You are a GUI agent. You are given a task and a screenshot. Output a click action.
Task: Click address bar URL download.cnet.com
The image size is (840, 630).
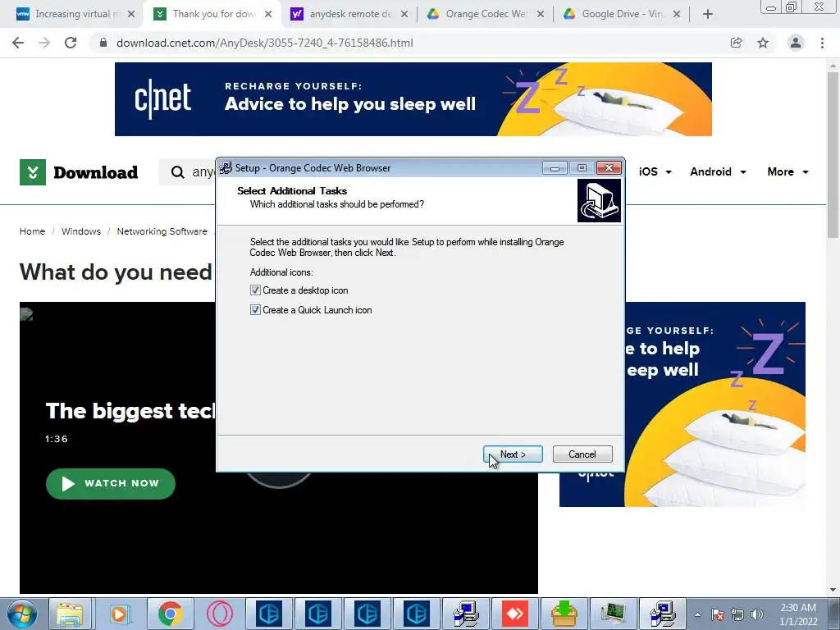[265, 43]
